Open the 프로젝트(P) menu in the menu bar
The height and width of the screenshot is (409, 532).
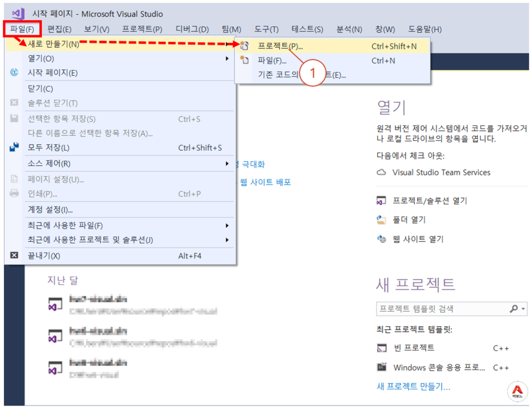click(142, 29)
